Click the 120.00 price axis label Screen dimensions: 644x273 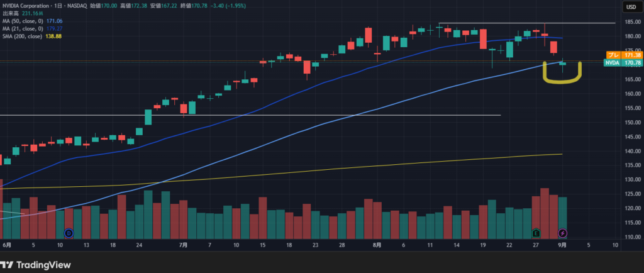click(633, 208)
